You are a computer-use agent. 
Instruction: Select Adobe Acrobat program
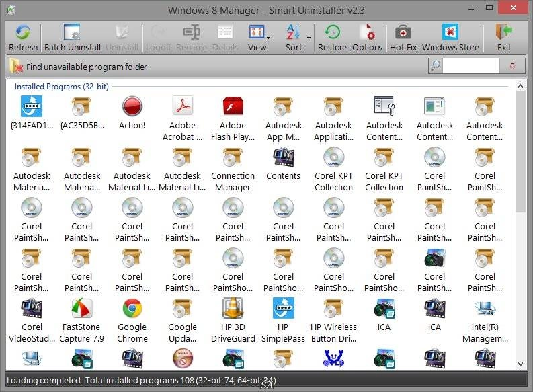tap(182, 118)
